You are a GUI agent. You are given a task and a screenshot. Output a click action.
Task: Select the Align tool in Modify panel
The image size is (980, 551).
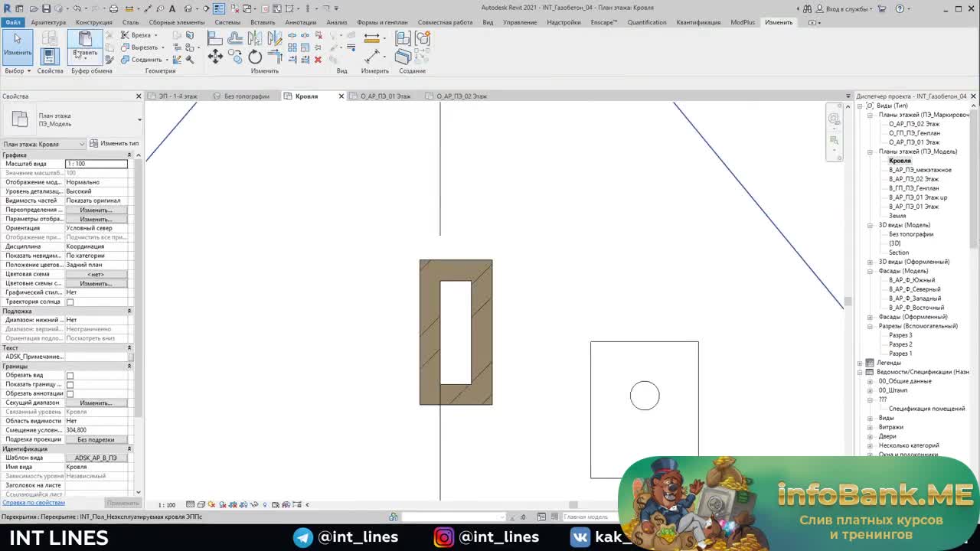coord(215,39)
